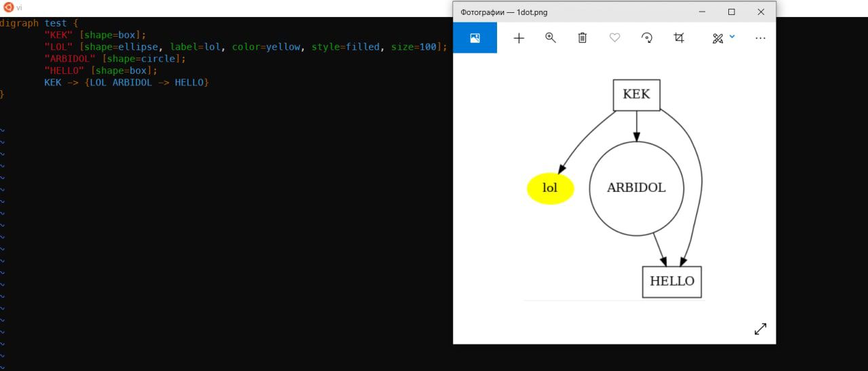868x371 pixels.
Task: Click the KEK node in the graph image
Action: 636,95
